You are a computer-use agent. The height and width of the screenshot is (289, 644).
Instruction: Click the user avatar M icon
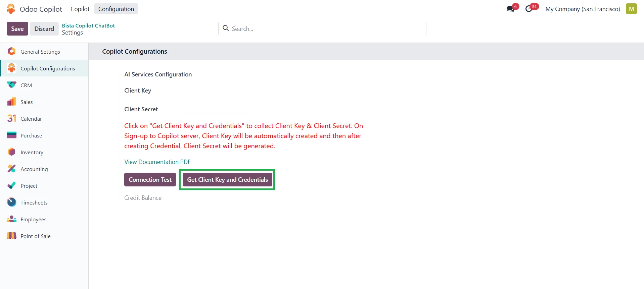631,9
